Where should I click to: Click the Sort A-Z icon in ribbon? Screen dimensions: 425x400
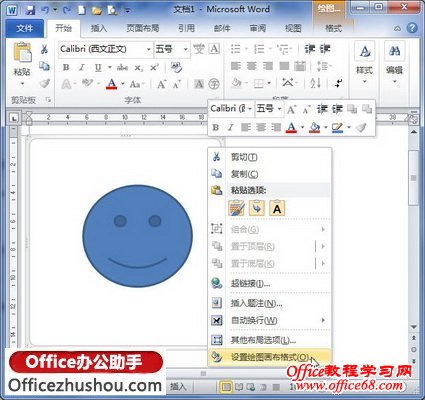(x=315, y=83)
